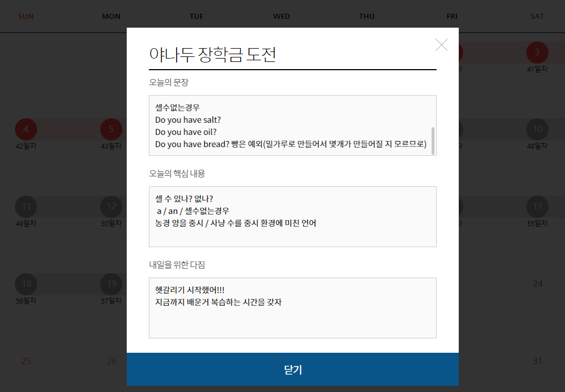Click calendar date 25

pos(26,361)
